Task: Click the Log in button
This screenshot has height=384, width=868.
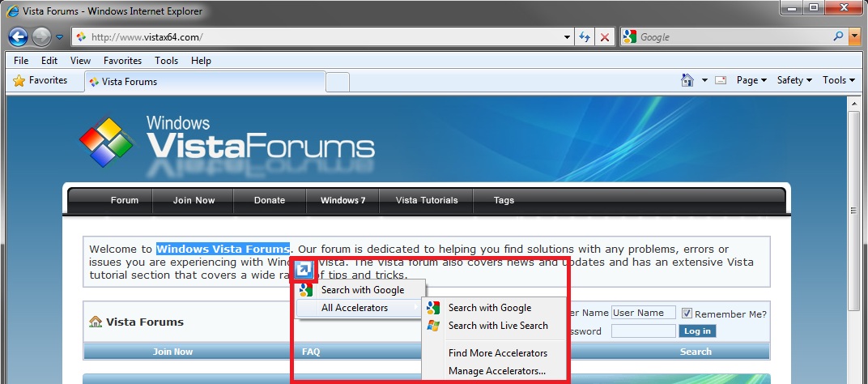Action: click(697, 331)
